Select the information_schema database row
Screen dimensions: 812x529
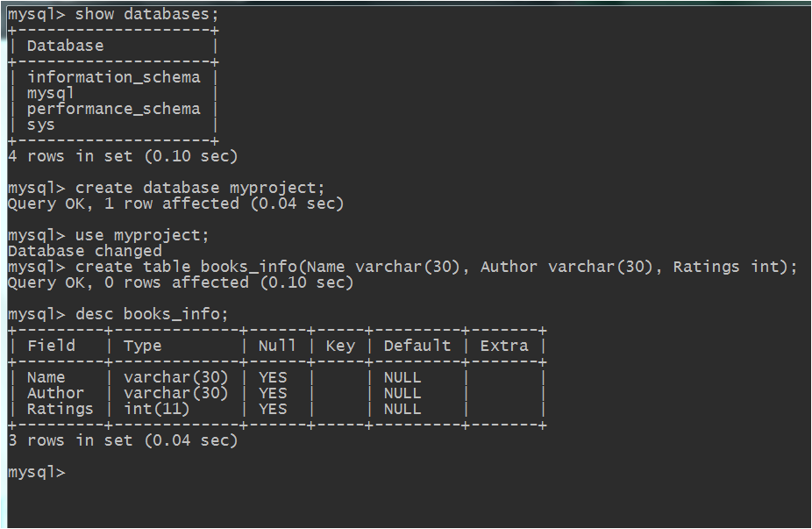point(113,77)
